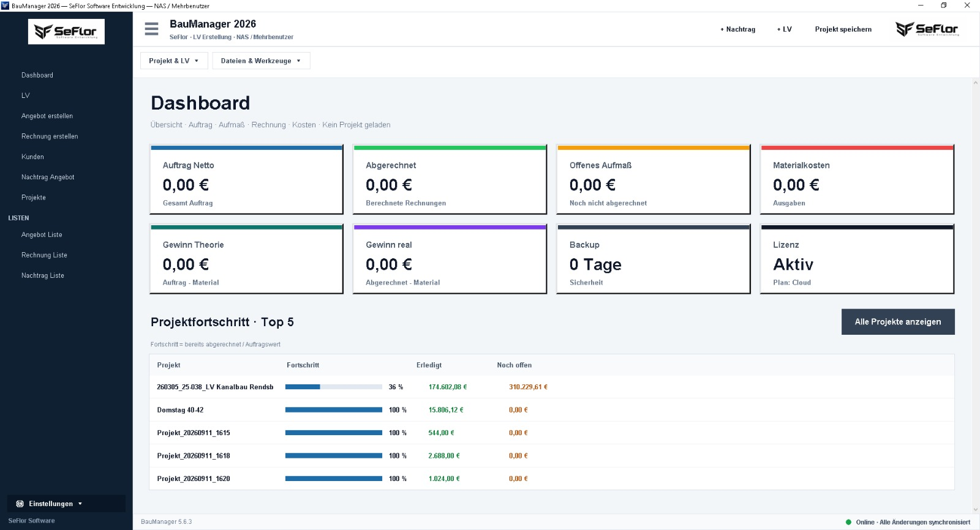Open the hamburger menu icon
This screenshot has height=530, width=980.
[151, 29]
